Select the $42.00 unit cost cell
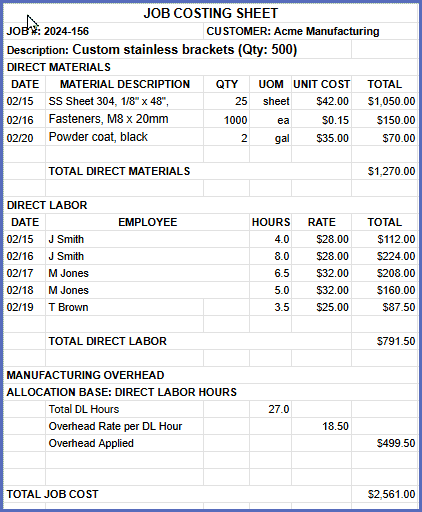This screenshot has width=422, height=512. click(x=322, y=101)
